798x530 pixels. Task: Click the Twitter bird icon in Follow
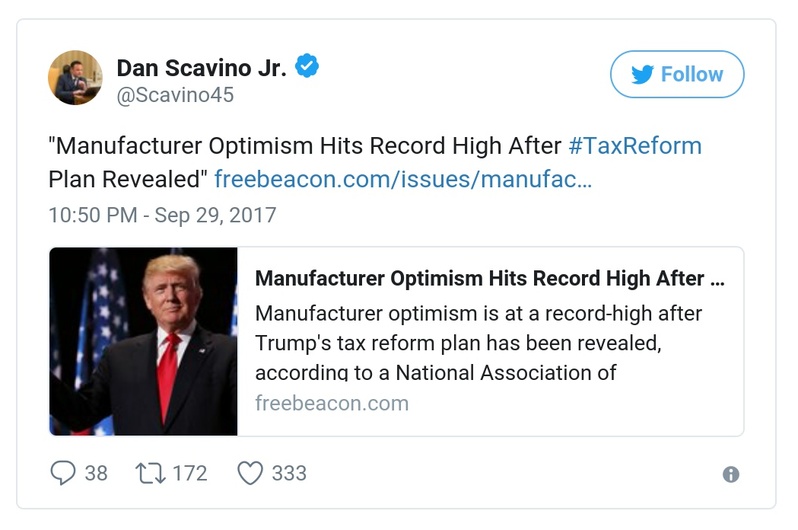click(x=642, y=74)
